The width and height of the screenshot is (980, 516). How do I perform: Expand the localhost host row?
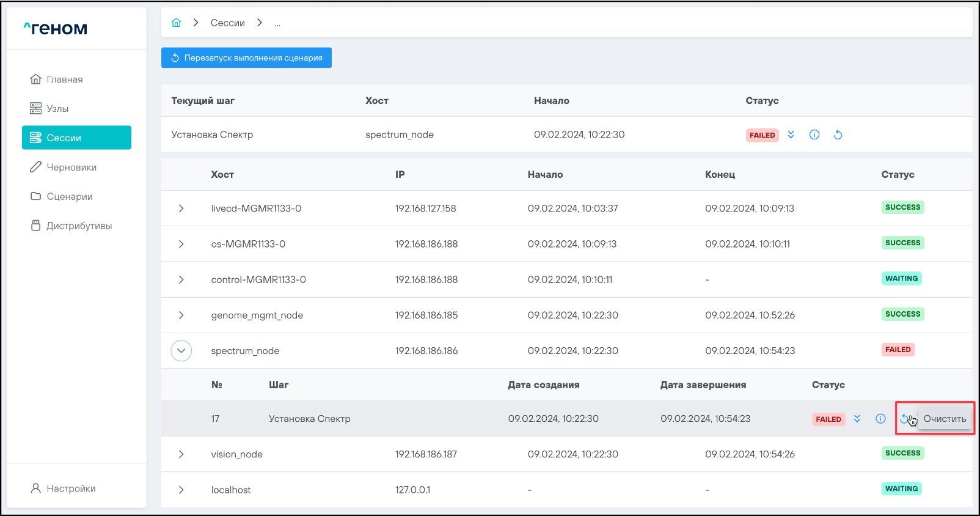click(181, 490)
